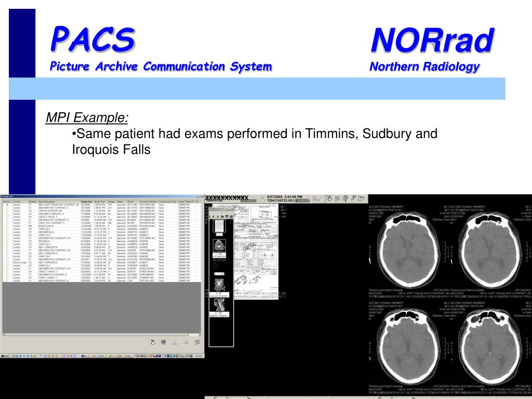This screenshot has height=399, width=532.
Task: Sort by Accession Number column header
Action: [148, 202]
